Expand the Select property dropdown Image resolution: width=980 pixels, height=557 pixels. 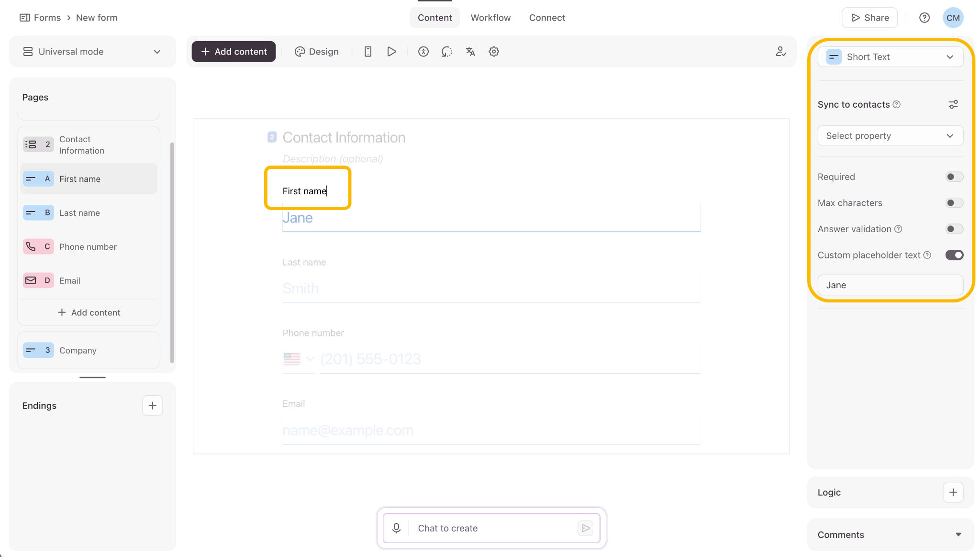click(890, 136)
